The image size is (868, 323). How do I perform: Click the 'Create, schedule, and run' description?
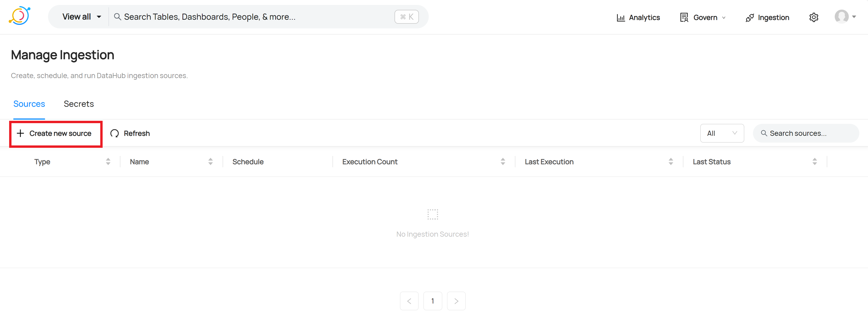pos(99,76)
